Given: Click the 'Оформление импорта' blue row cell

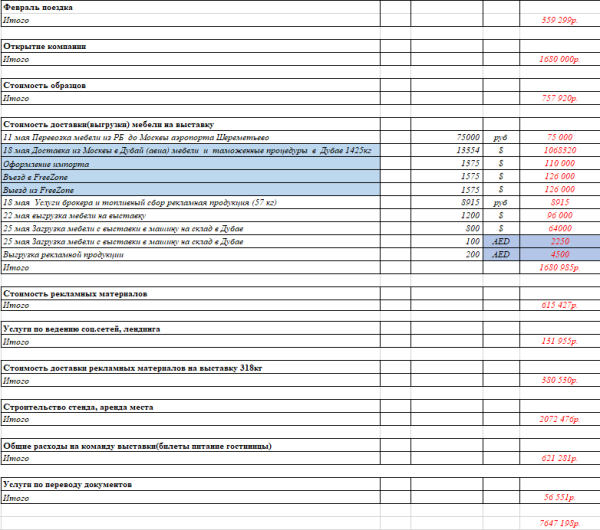Looking at the screenshot, I should [45, 162].
